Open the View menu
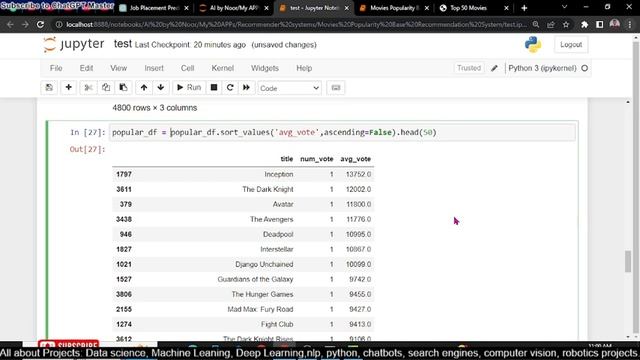This screenshot has width=640, height=360. click(x=118, y=68)
